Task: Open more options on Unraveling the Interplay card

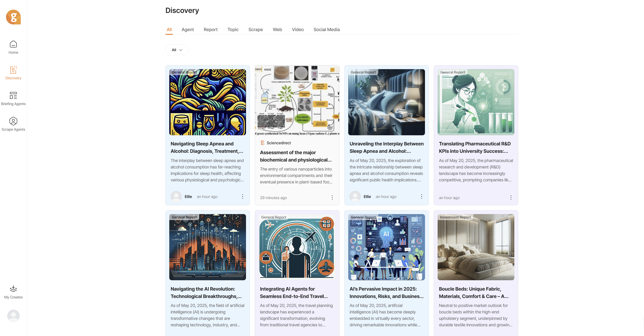Action: click(421, 196)
